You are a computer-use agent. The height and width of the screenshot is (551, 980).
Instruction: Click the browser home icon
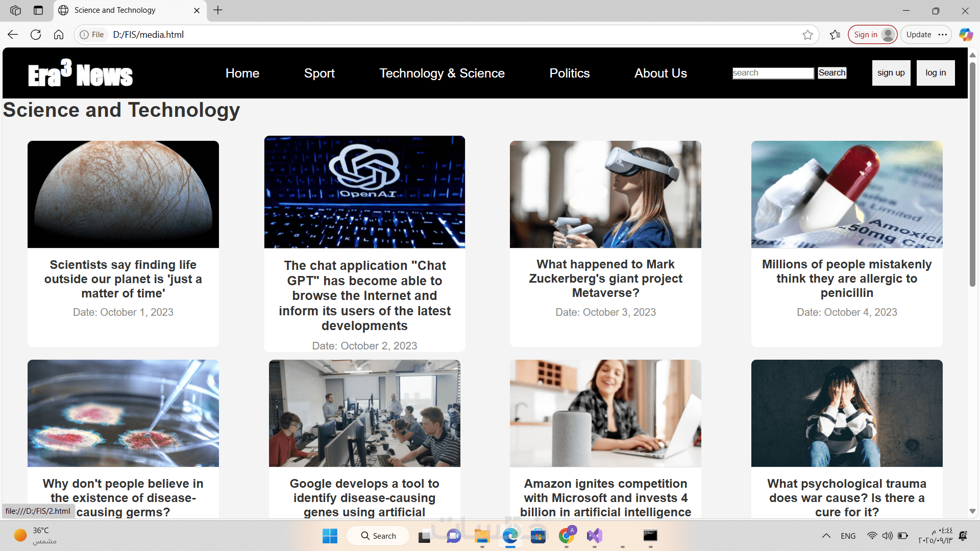[59, 35]
